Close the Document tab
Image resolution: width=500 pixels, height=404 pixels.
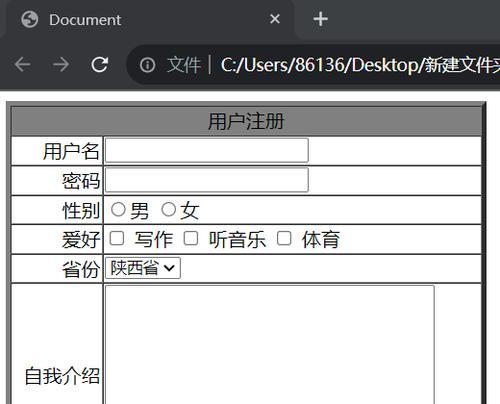275,19
